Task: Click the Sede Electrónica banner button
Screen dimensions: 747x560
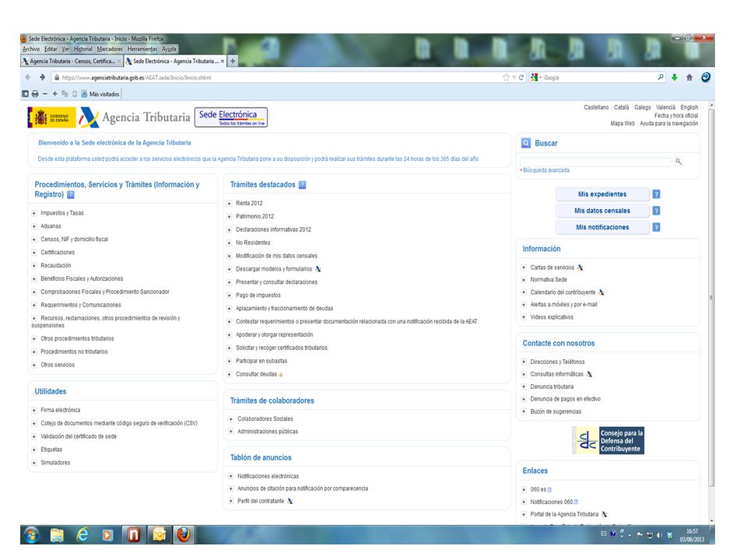Action: 231,117
